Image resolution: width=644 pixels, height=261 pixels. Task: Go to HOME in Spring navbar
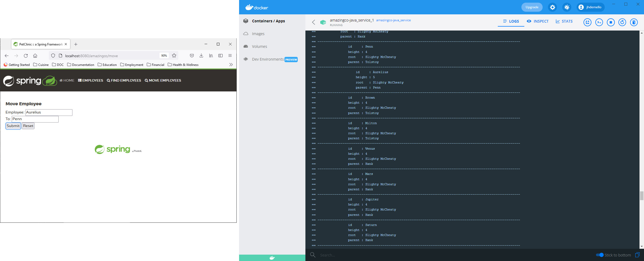tap(67, 80)
